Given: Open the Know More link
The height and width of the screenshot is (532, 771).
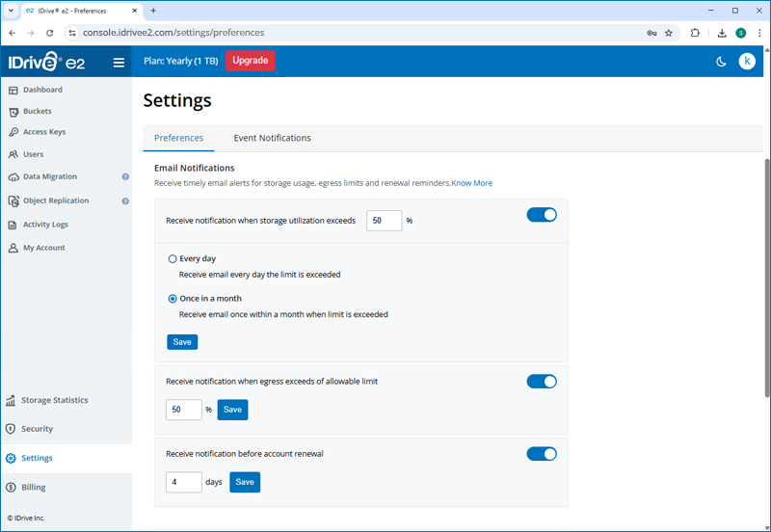Looking at the screenshot, I should tap(472, 183).
